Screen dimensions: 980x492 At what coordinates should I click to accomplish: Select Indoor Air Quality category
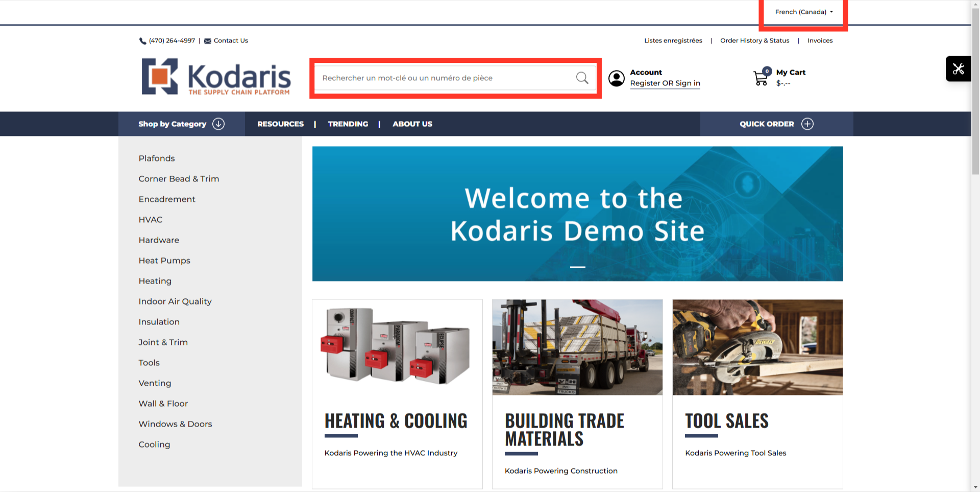point(175,301)
